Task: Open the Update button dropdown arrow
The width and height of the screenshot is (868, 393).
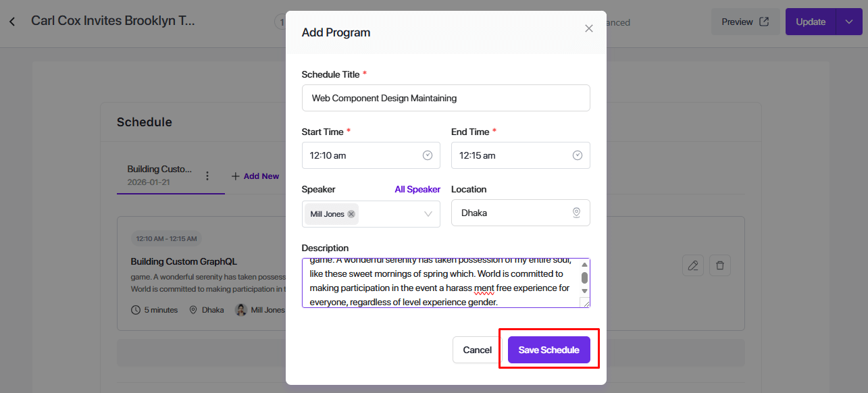Action: coord(849,22)
